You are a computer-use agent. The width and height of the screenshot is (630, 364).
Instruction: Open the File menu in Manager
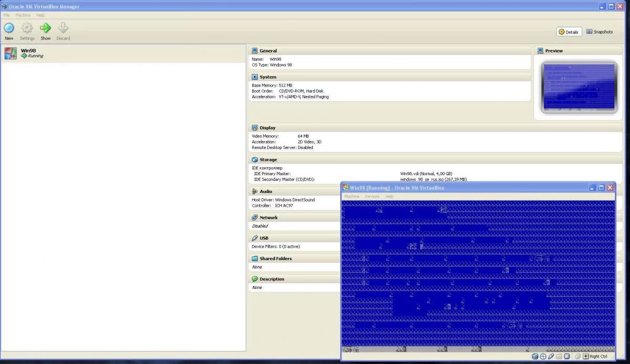click(7, 15)
